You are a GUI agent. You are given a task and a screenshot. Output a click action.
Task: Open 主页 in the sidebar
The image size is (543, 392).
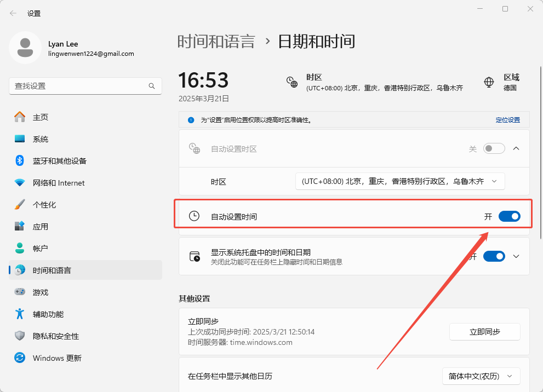85,117
